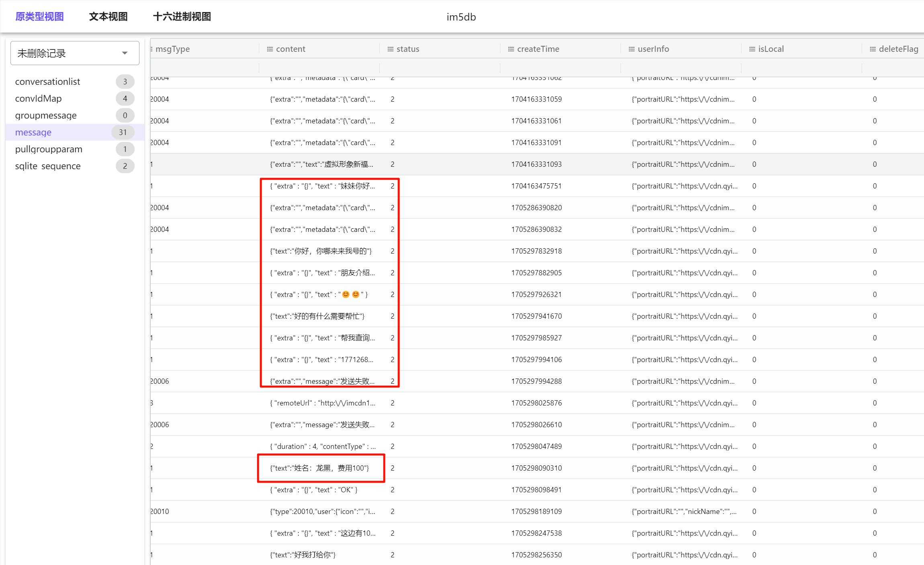Click the createTime column filter field
The image size is (924, 565).
coord(560,68)
